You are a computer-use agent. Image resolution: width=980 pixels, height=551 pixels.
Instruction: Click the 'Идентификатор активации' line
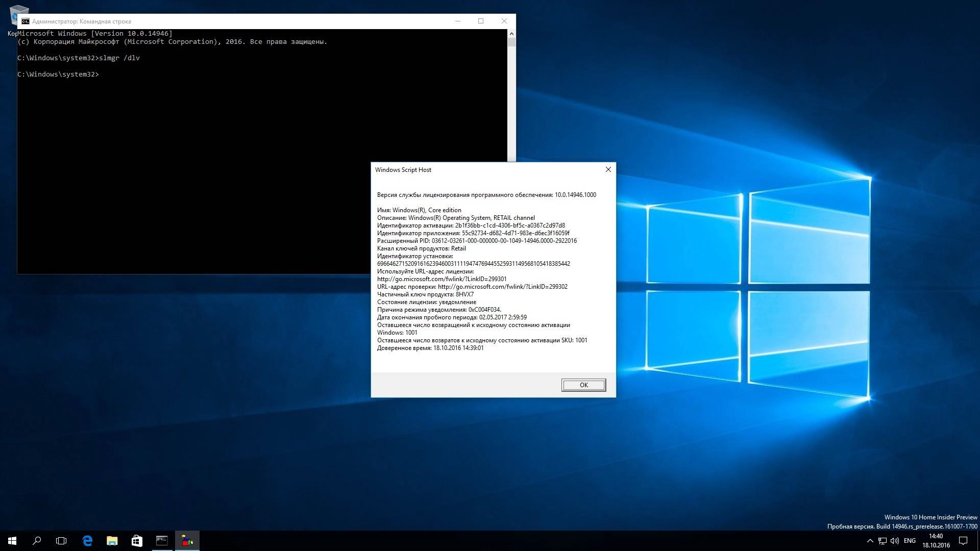pyautogui.click(x=471, y=226)
